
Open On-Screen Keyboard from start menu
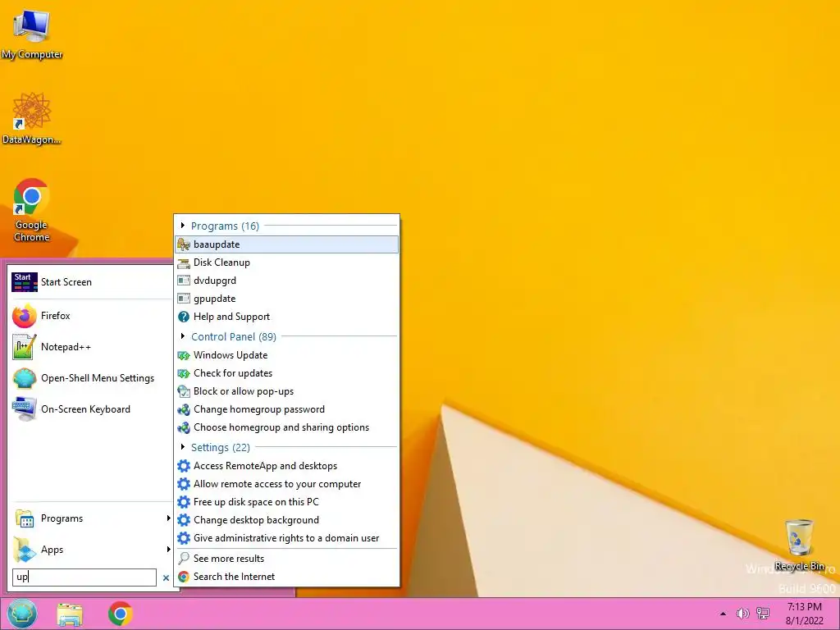(91, 409)
